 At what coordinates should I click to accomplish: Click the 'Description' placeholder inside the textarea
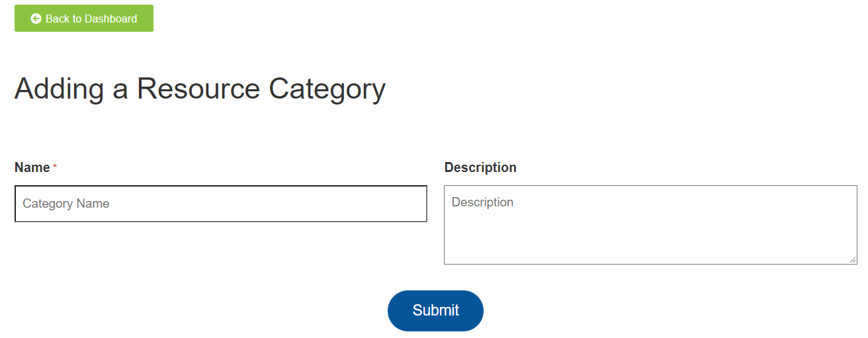[x=482, y=202]
